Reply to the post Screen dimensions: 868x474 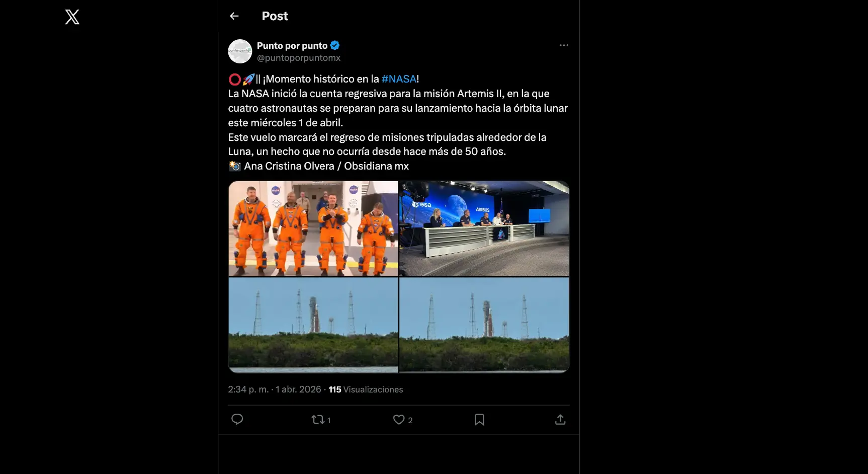[x=237, y=419]
